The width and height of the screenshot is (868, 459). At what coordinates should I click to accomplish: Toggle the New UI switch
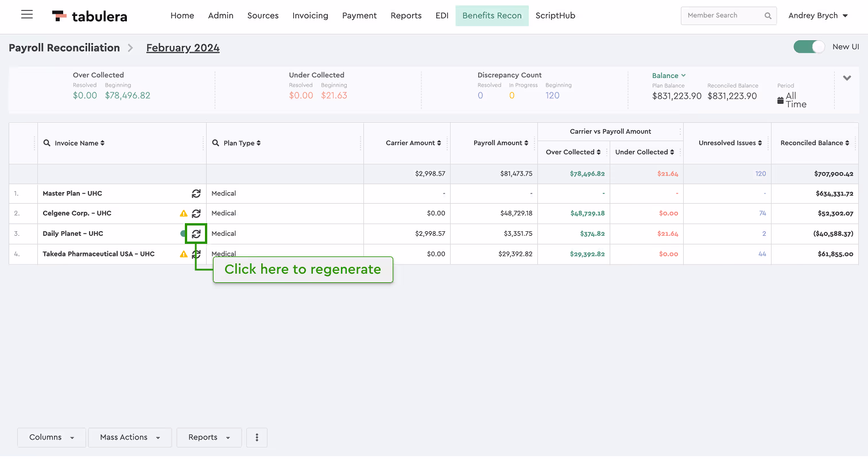click(809, 47)
